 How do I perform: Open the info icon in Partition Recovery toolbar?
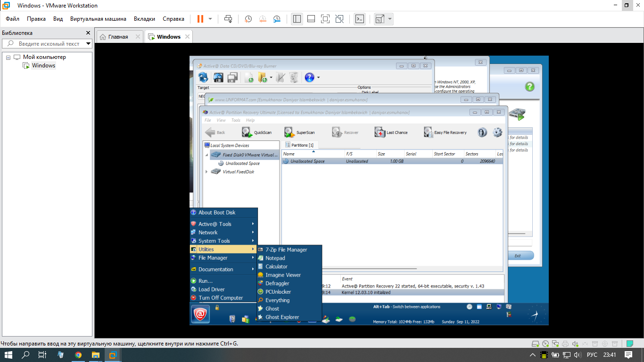[482, 132]
